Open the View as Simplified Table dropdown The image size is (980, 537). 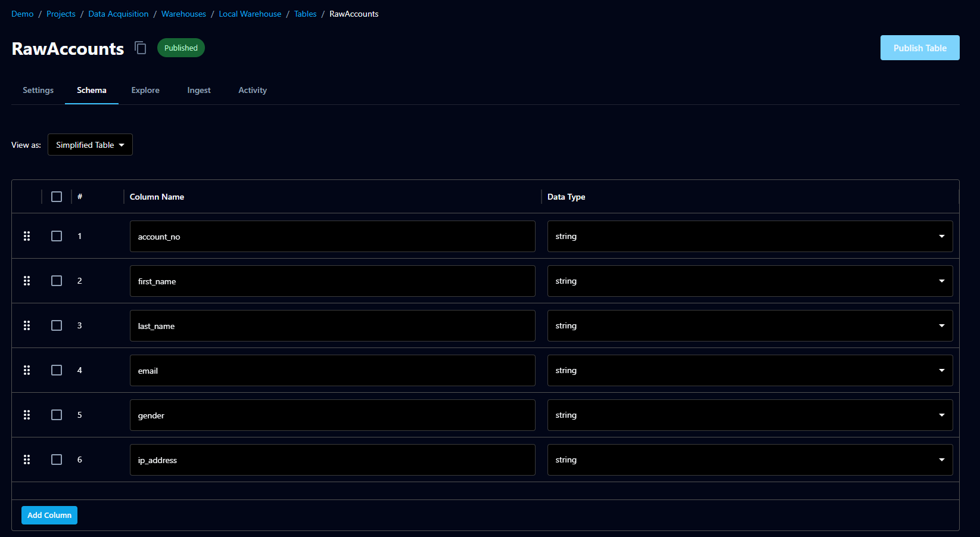click(90, 145)
